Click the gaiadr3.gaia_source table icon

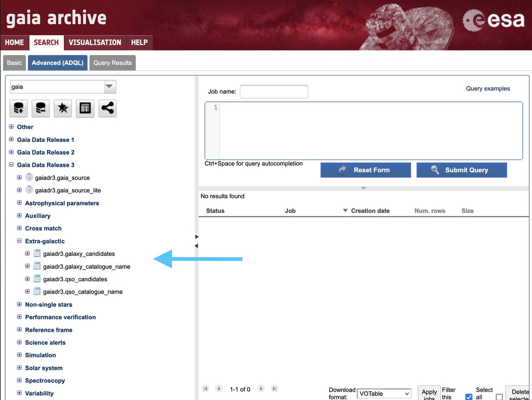click(x=29, y=177)
